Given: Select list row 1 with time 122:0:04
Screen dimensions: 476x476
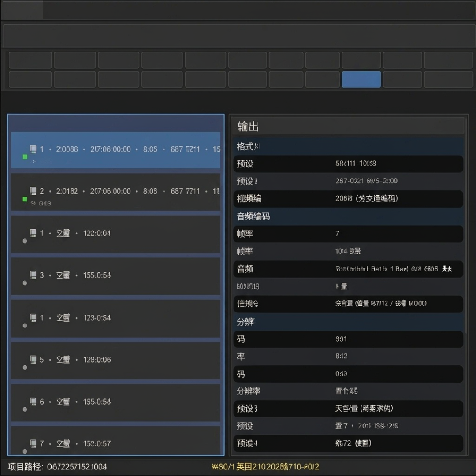Looking at the screenshot, I should tap(115, 234).
